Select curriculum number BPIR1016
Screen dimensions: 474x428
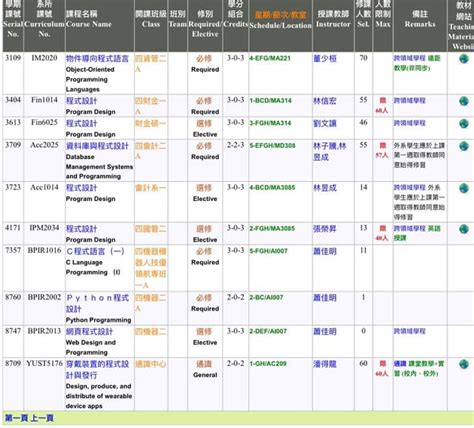[x=44, y=250]
